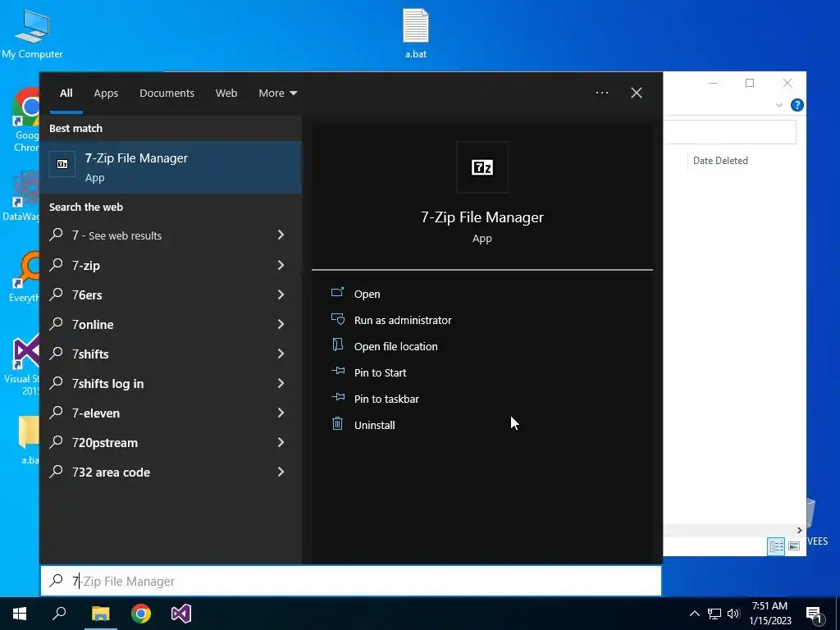This screenshot has width=840, height=630.
Task: Expand the 76ers suggestion arrow
Action: [281, 294]
